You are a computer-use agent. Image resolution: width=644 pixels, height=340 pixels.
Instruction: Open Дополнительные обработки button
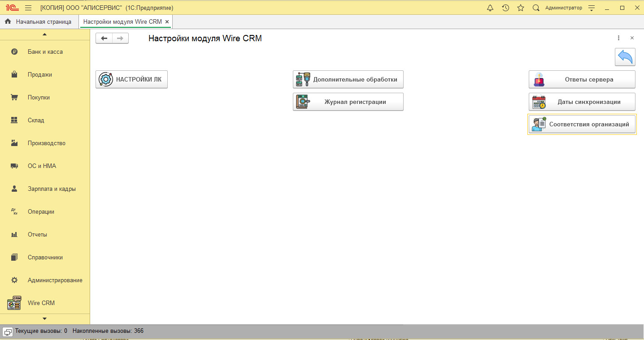[x=348, y=79]
